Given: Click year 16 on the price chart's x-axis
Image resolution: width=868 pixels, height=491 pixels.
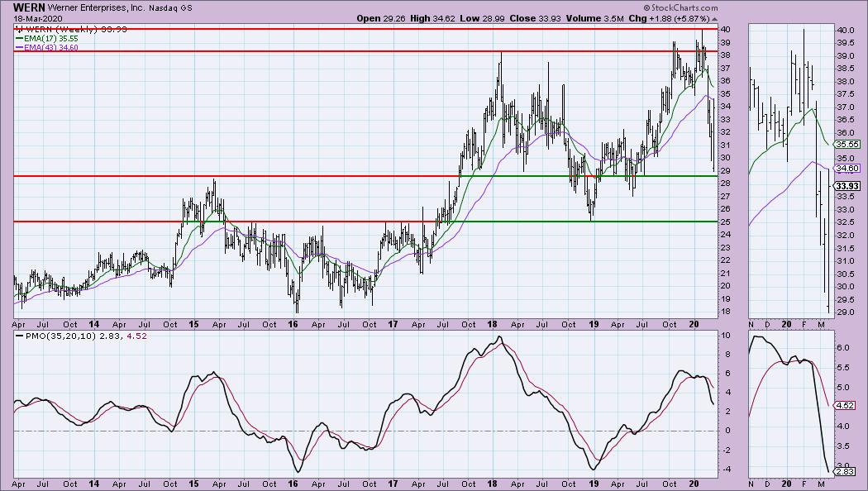Looking at the screenshot, I should pos(293,324).
